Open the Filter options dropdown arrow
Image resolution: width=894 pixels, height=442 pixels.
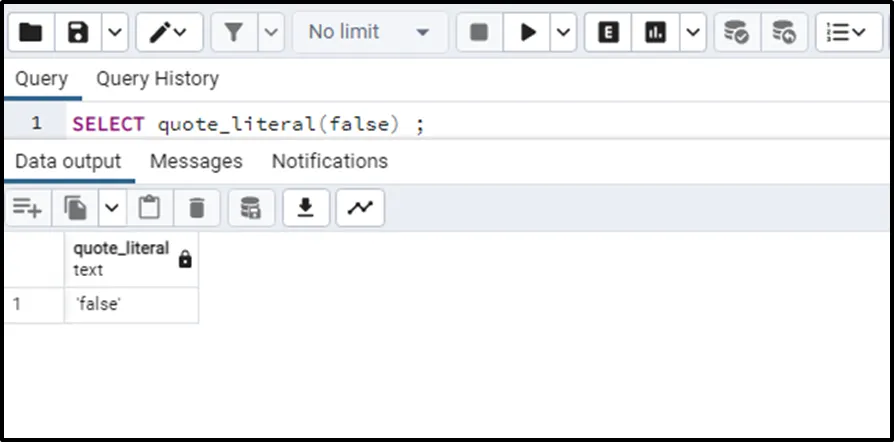pyautogui.click(x=270, y=33)
